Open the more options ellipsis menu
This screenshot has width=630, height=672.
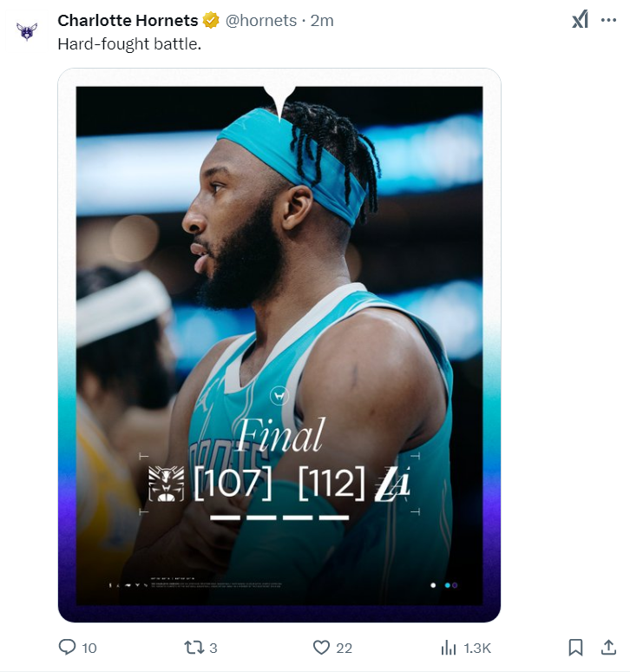[x=608, y=20]
